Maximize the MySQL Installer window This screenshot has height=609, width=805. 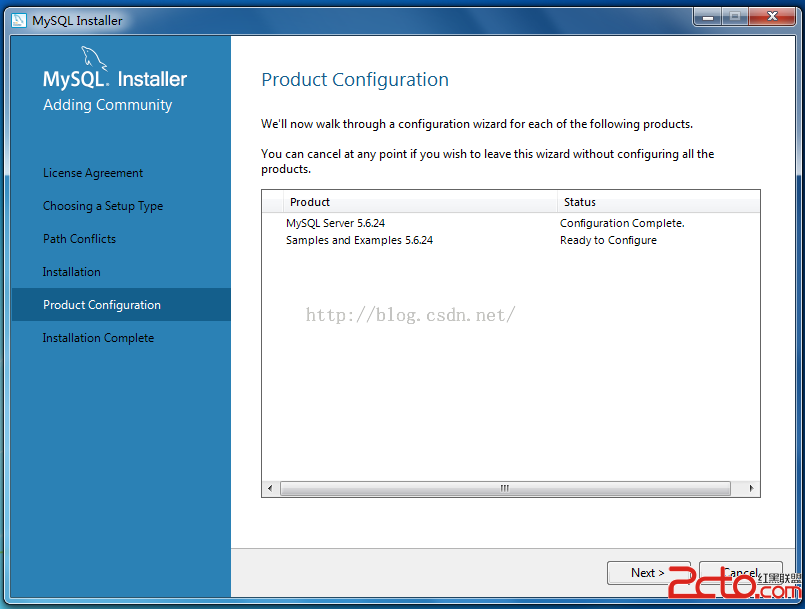(735, 17)
